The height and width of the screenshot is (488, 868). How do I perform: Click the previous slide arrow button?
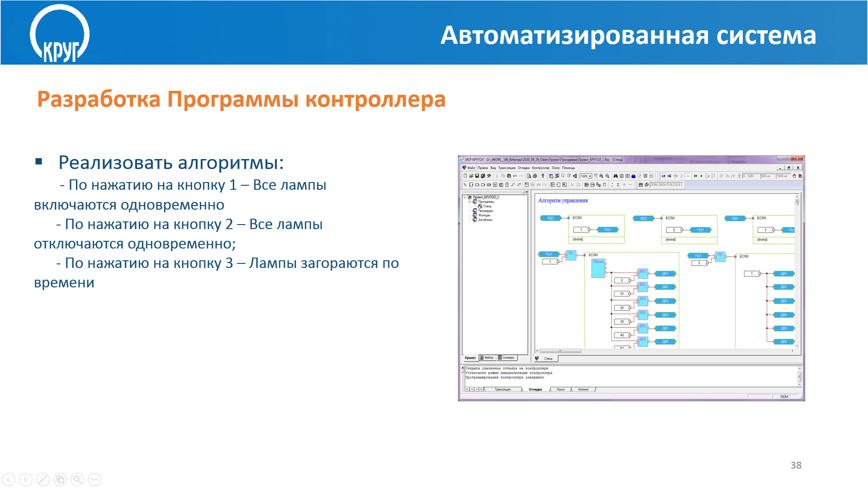(x=9, y=479)
